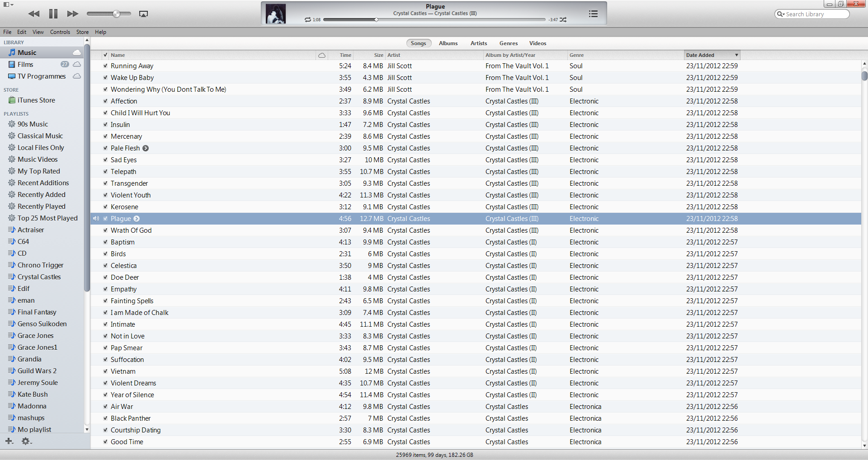Uncheck the Running Away song checkbox
Viewport: 868px width, 460px height.
(105, 66)
